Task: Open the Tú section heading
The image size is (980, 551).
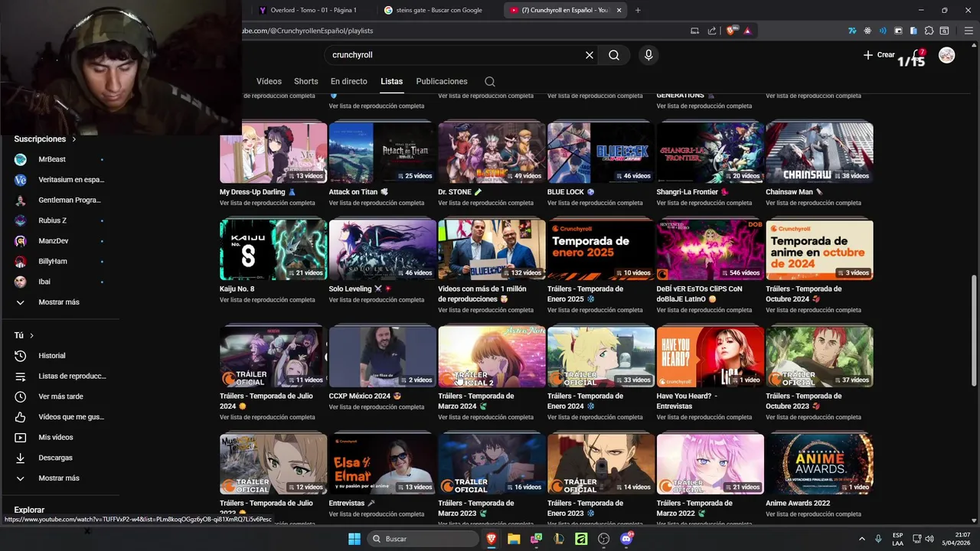Action: [24, 335]
